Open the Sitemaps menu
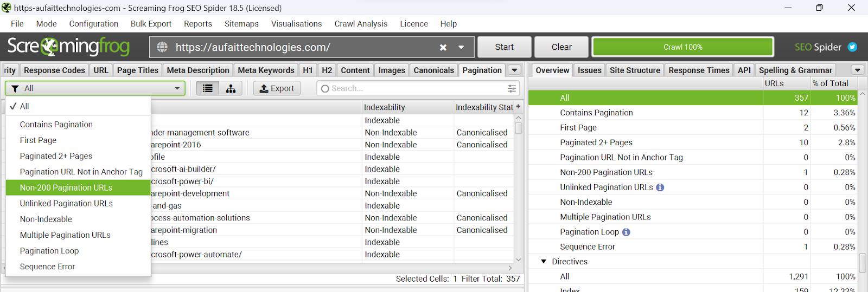 coord(241,24)
